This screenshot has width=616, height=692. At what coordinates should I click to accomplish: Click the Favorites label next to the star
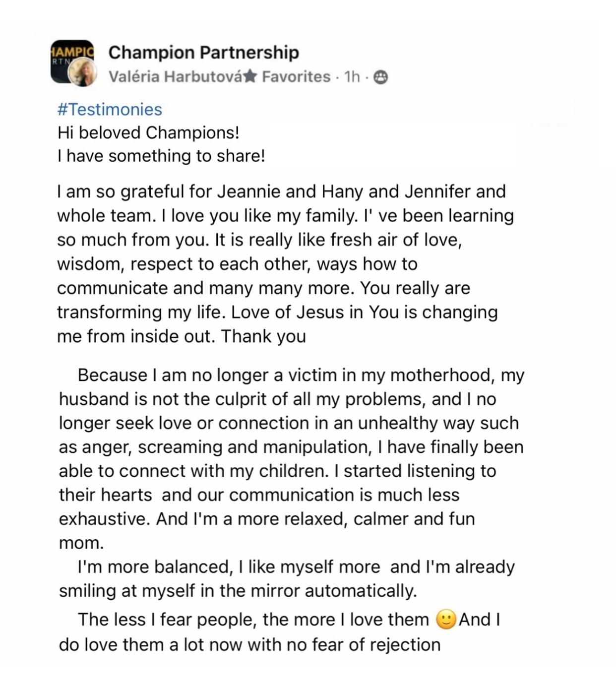(296, 76)
